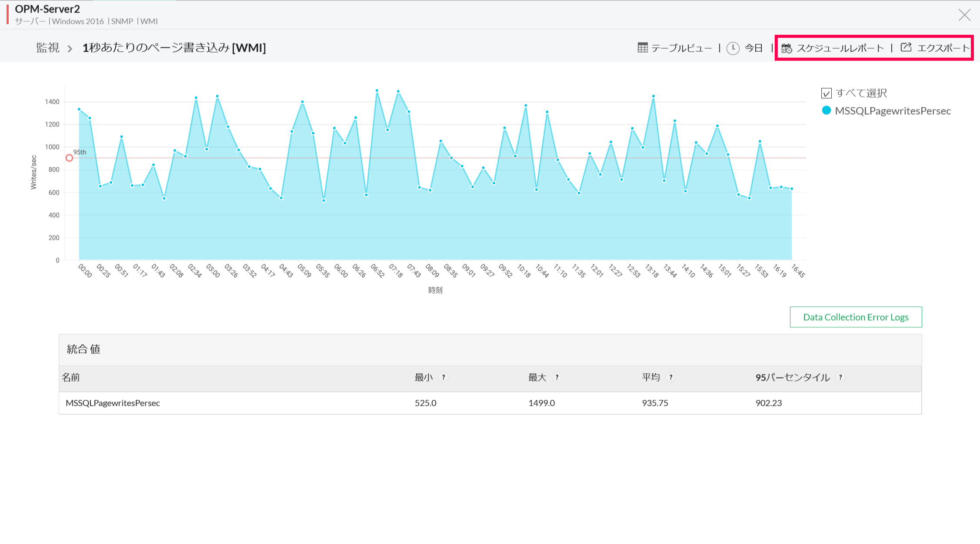Click MSSQLPagewritesPersec row in table
Image resolution: width=980 pixels, height=544 pixels.
point(113,403)
